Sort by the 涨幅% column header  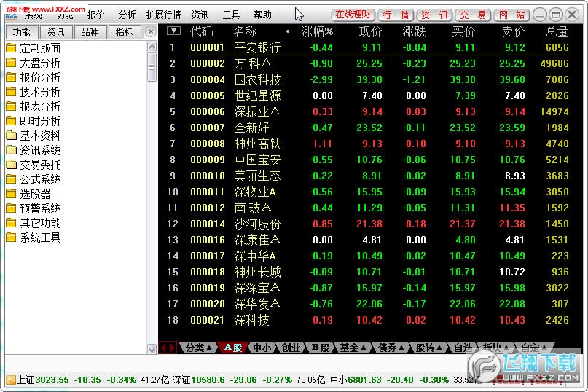(x=317, y=31)
